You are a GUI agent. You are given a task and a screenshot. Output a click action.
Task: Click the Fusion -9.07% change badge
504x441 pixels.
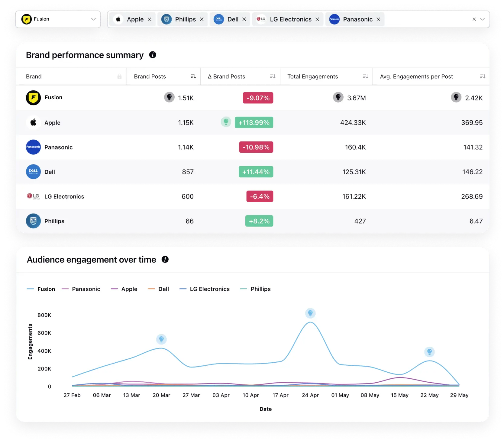(258, 98)
